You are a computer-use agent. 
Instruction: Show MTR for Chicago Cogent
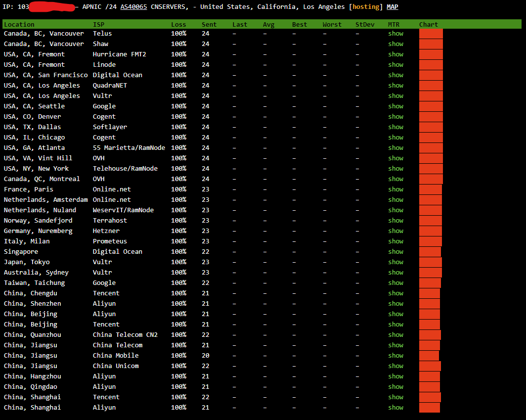point(396,138)
